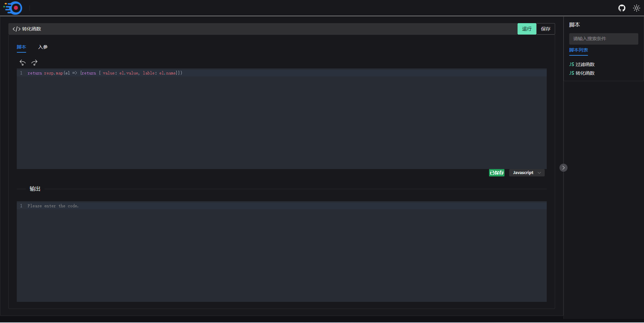Open the 转化函数 script in the list
Image resolution: width=644 pixels, height=323 pixels.
pos(585,73)
